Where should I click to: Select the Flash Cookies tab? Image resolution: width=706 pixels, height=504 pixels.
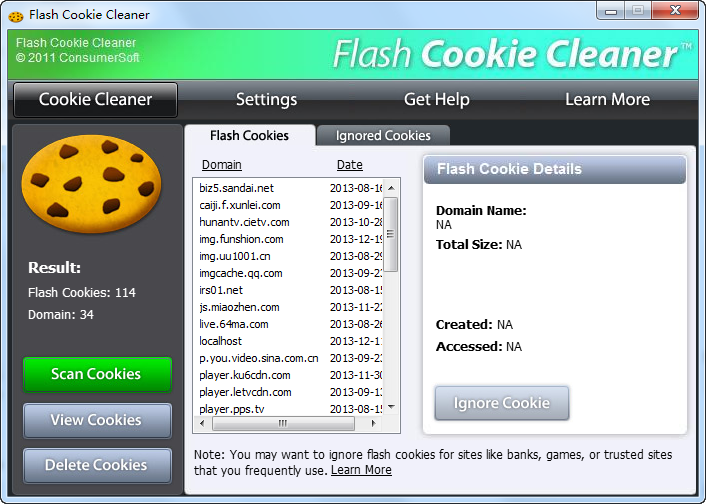249,136
